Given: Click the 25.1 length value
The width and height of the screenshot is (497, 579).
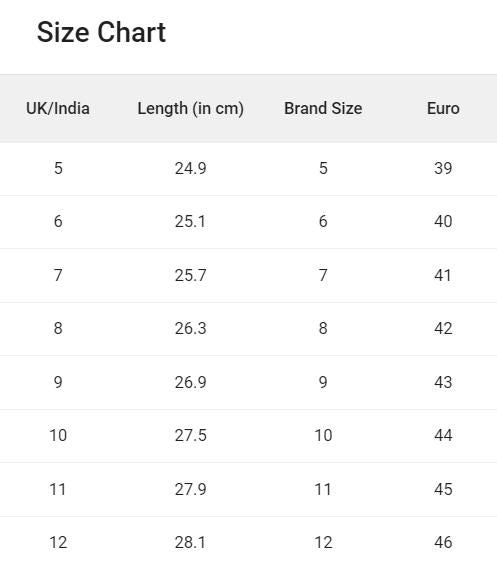Looking at the screenshot, I should [x=191, y=222].
